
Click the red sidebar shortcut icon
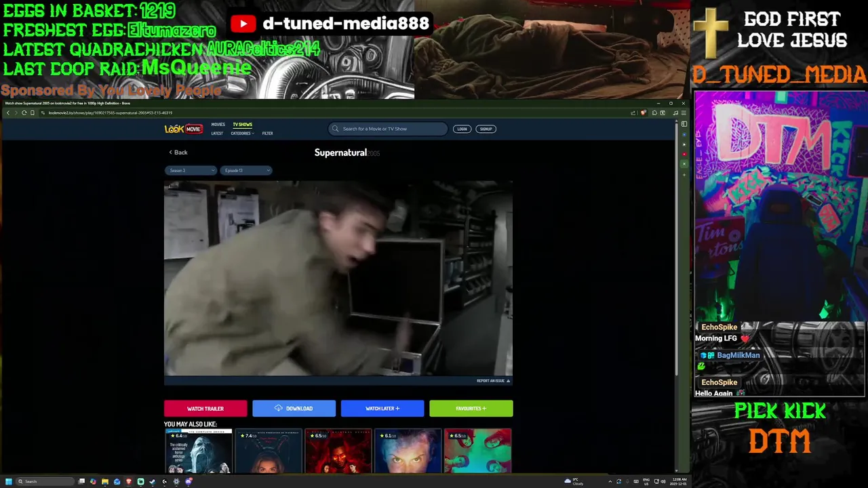pyautogui.click(x=684, y=154)
